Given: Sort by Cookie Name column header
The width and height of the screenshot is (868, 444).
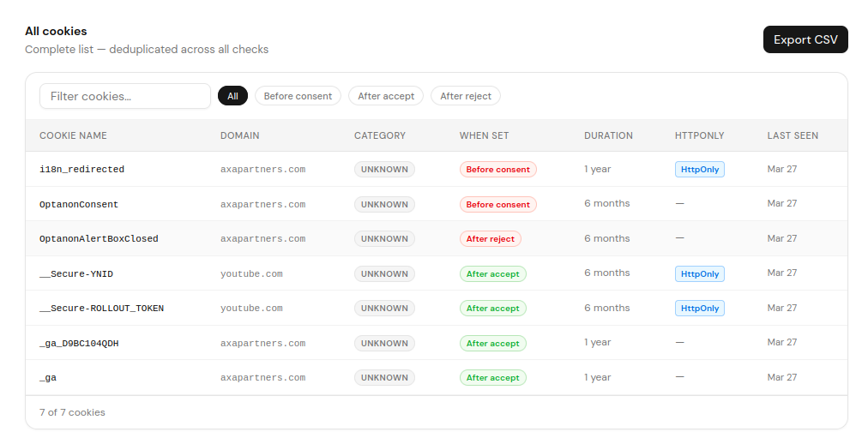Looking at the screenshot, I should point(73,135).
